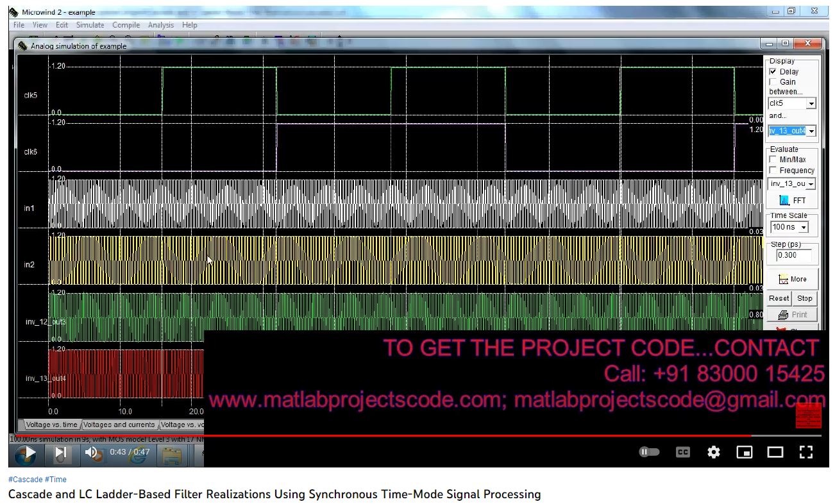Open video settings gear
This screenshot has height=504, width=835.
[713, 452]
